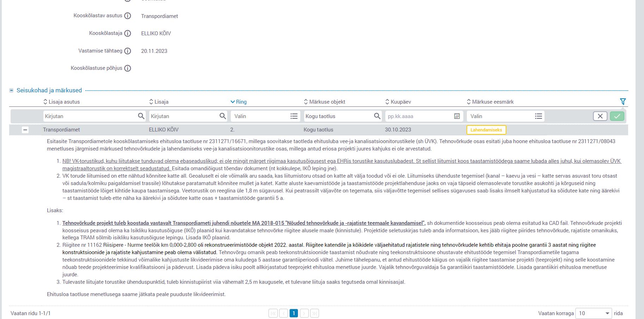
Task: Sort by Ring column
Action: point(239,102)
